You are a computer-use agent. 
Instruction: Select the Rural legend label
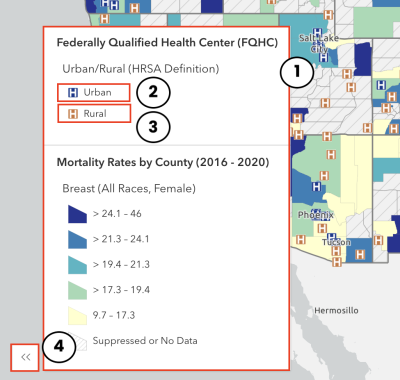point(95,114)
